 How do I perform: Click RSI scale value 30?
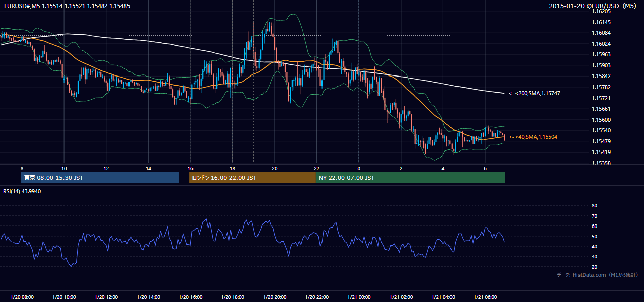tap(594, 257)
